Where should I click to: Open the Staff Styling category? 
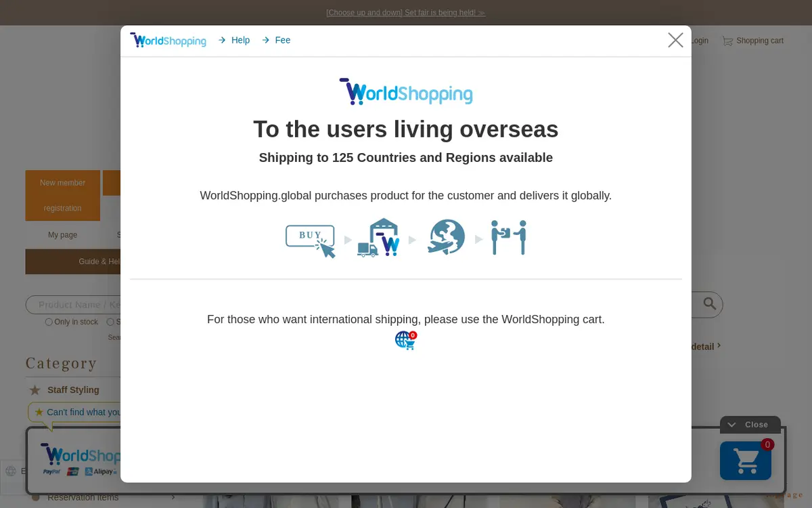(73, 389)
